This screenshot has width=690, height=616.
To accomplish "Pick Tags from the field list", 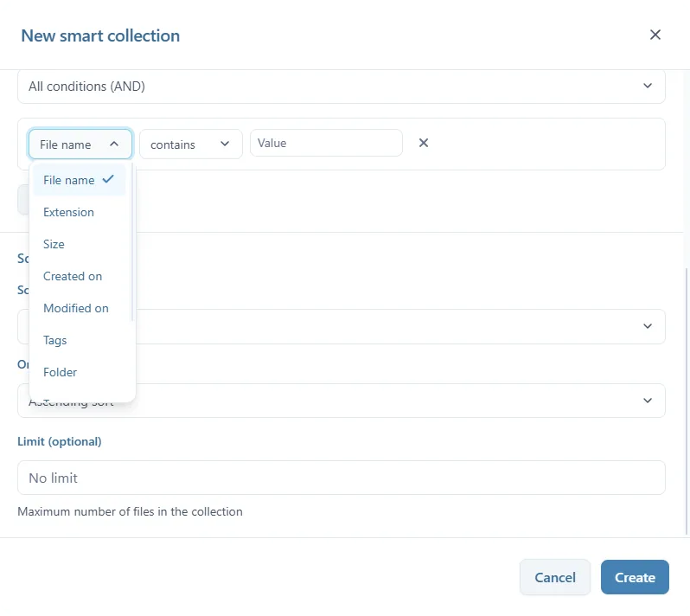I will click(x=80, y=340).
